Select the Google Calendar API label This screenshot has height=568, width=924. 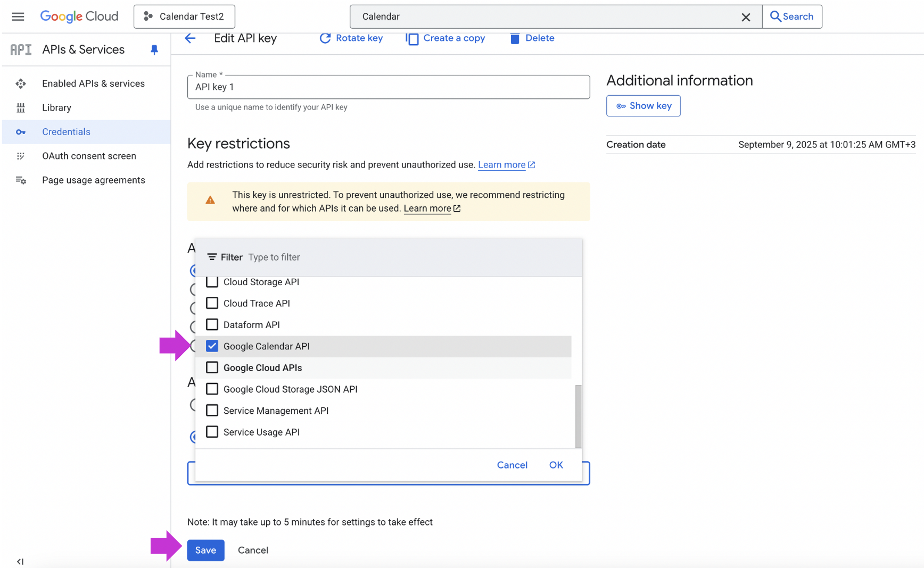(x=267, y=346)
